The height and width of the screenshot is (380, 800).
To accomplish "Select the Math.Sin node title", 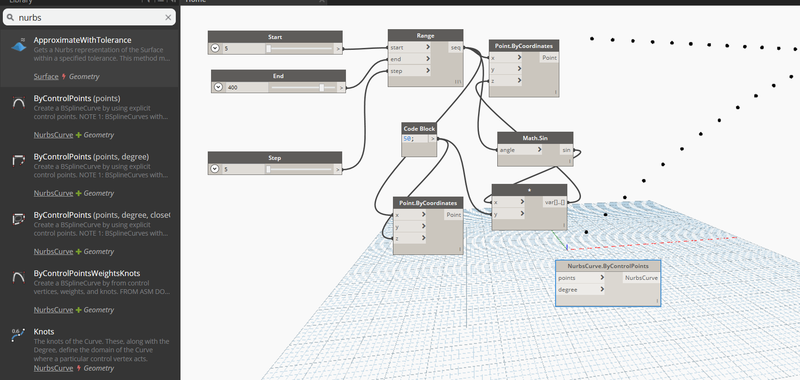I will (535, 138).
